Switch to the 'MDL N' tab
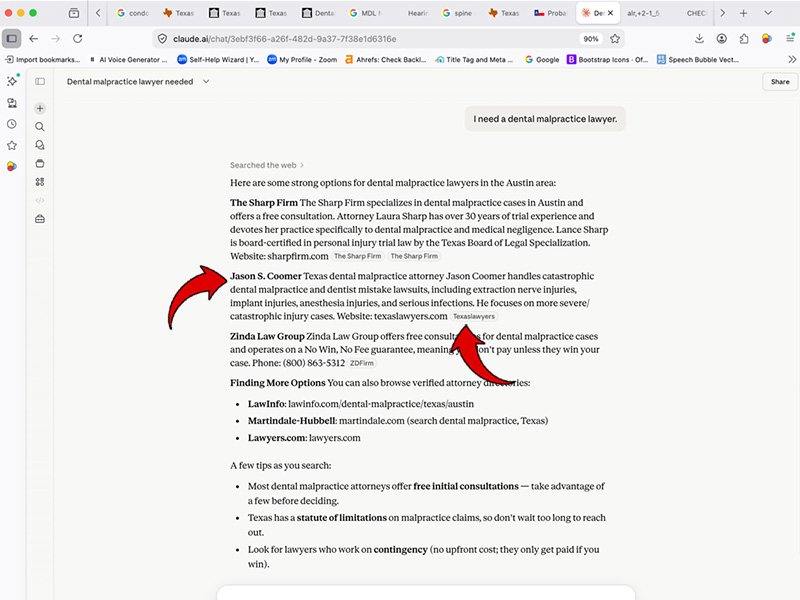Screen dimensions: 800x600 click(x=365, y=13)
